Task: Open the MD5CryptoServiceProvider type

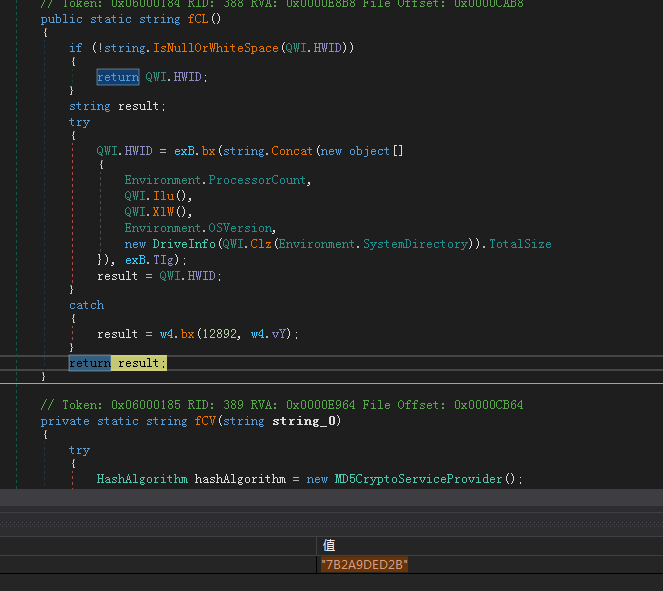Action: click(418, 479)
